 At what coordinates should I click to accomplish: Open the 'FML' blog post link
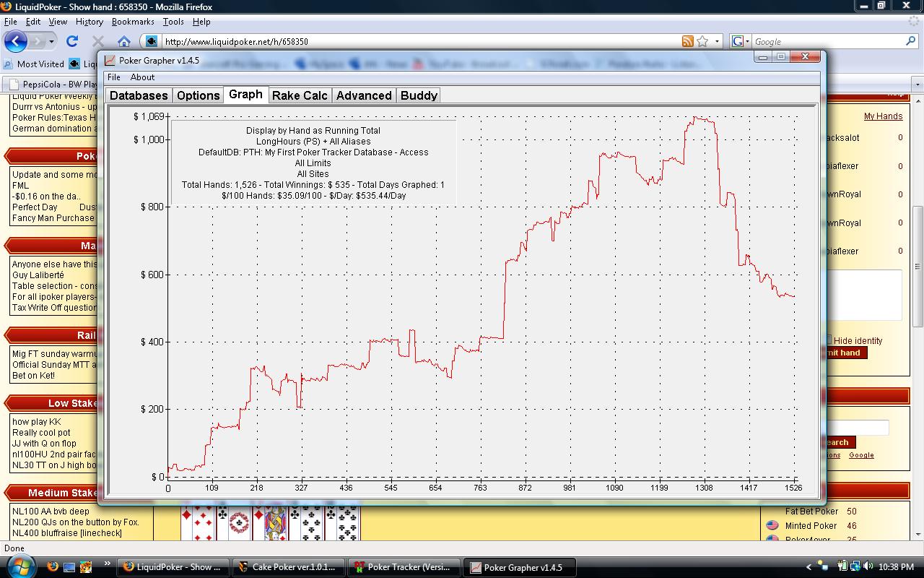(x=20, y=186)
